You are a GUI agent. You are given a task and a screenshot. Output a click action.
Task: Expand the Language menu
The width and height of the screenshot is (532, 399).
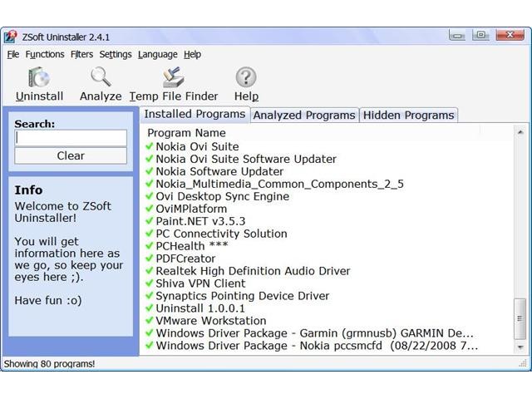[157, 54]
